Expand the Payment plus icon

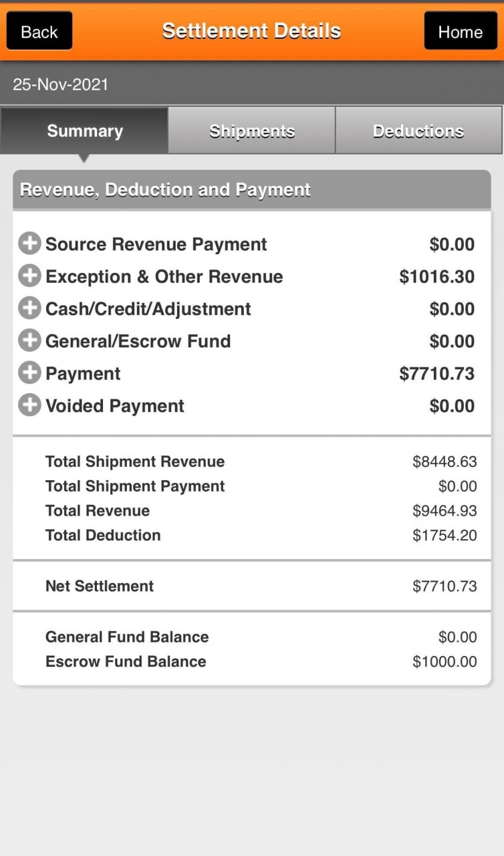pos(29,373)
